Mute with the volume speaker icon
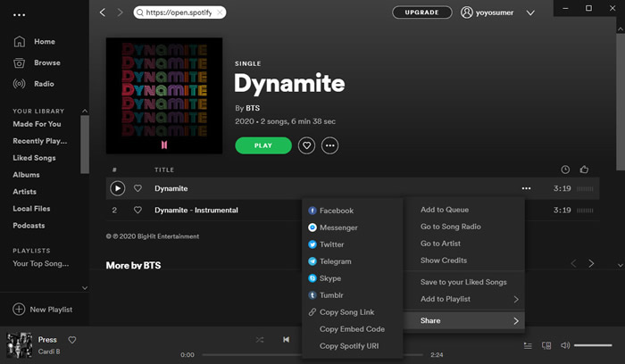 565,345
